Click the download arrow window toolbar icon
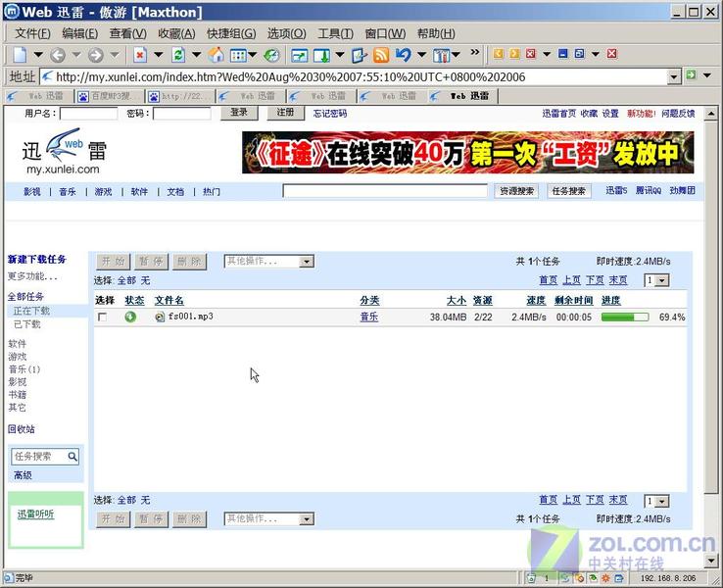 [321, 56]
